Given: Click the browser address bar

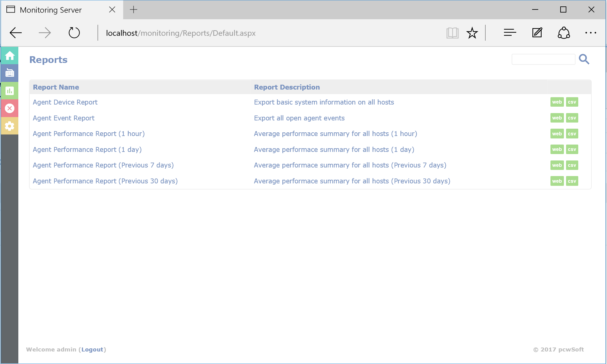Looking at the screenshot, I should coord(181,33).
